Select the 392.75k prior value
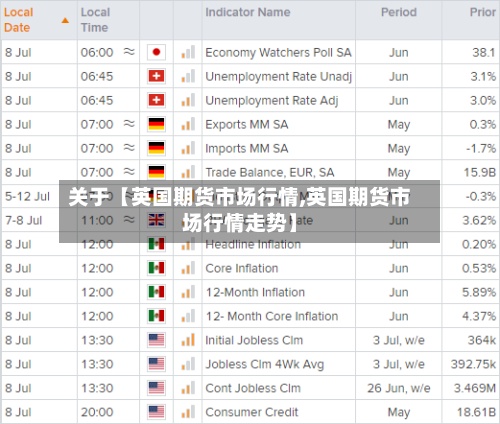This screenshot has height=424, width=500. [473, 364]
